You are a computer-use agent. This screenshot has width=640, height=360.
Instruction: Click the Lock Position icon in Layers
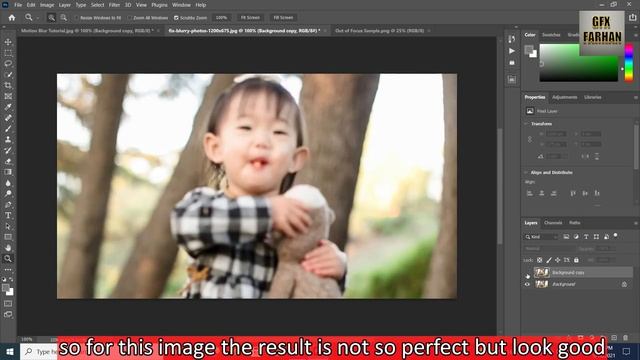click(558, 260)
